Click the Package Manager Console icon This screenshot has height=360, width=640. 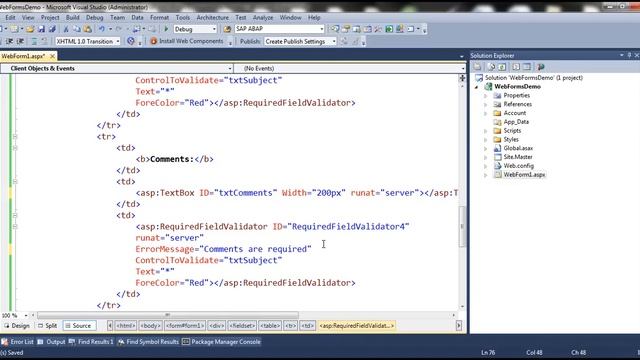[186, 342]
